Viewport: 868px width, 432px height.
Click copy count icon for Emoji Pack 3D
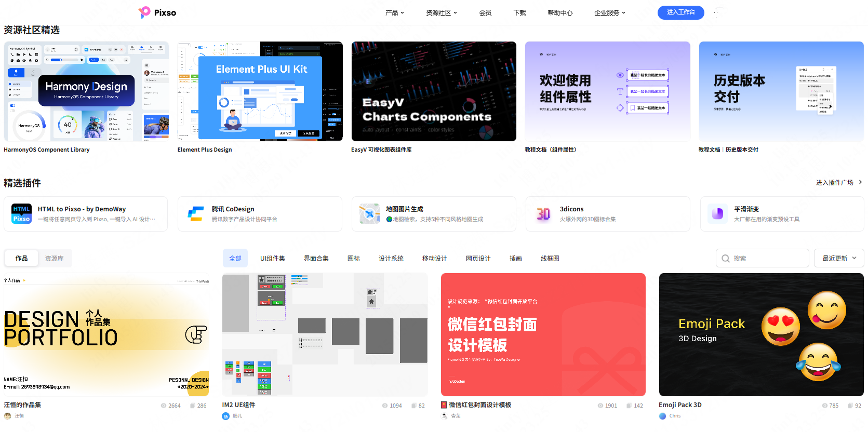pos(850,406)
